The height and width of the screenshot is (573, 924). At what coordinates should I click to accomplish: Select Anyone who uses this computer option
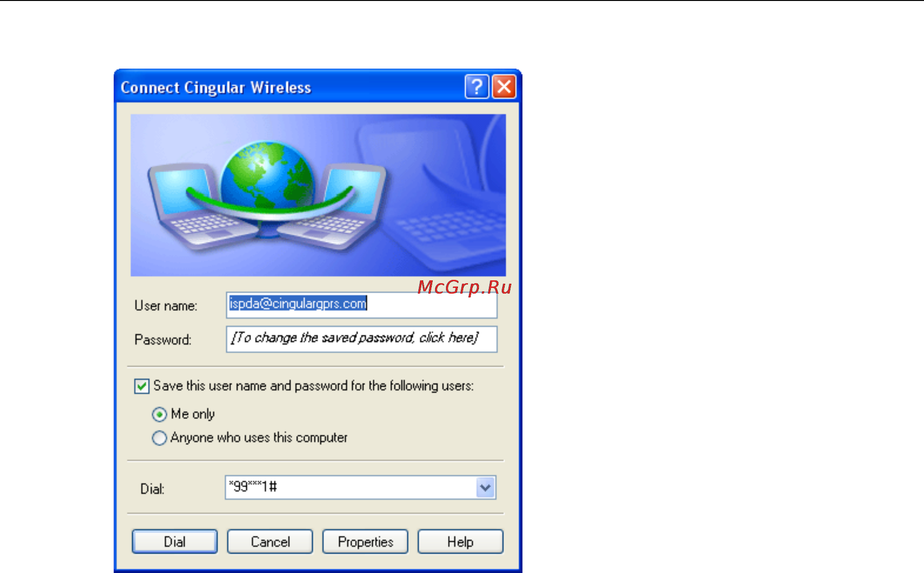(159, 438)
